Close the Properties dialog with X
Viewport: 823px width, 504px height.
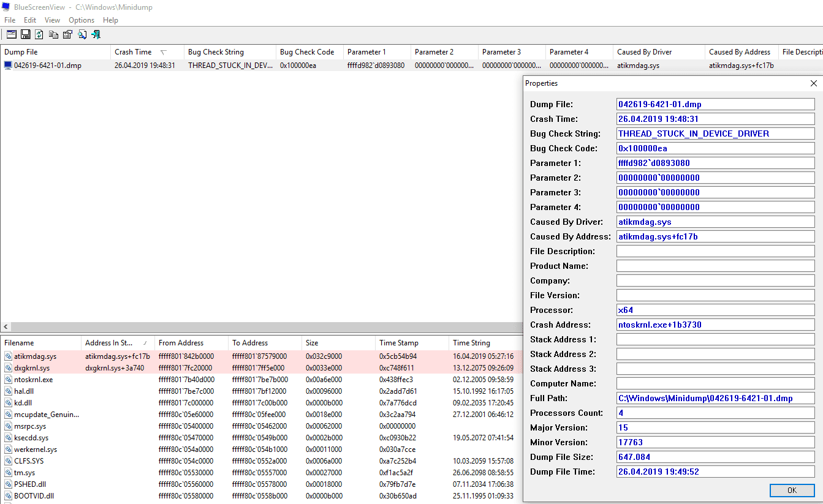814,83
